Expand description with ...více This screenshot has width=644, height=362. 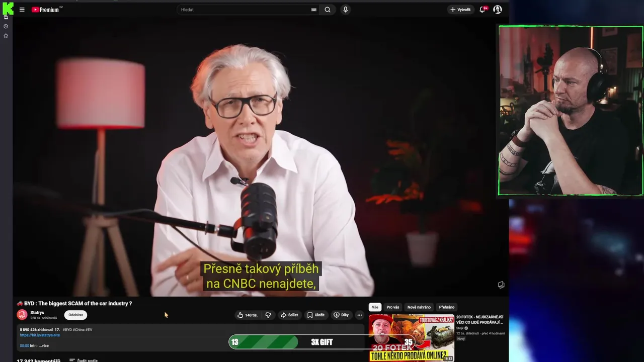point(44,346)
